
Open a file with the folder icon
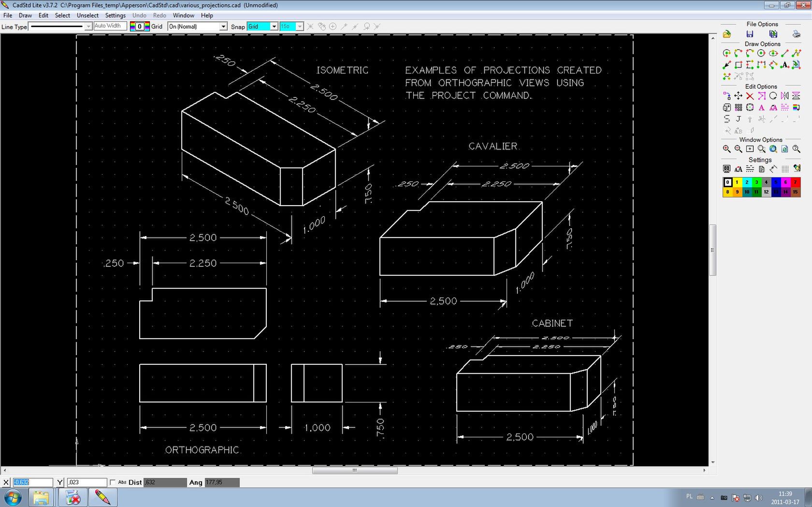726,34
